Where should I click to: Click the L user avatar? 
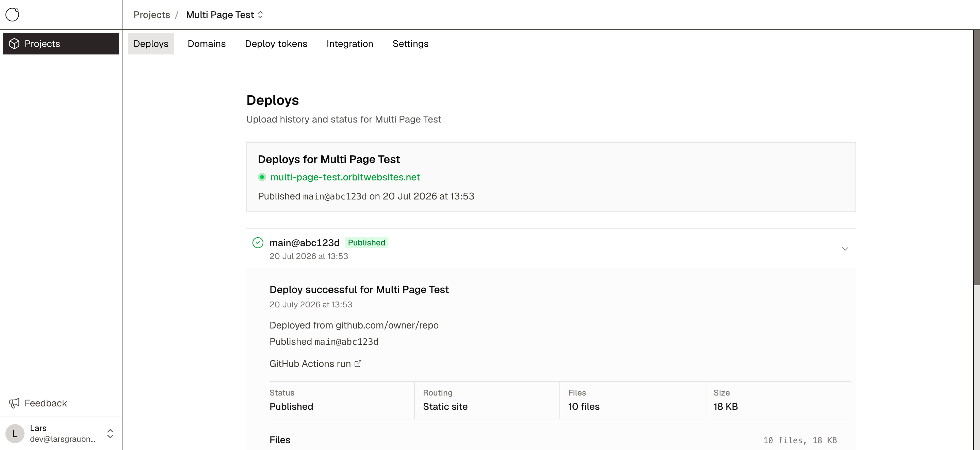(15, 433)
